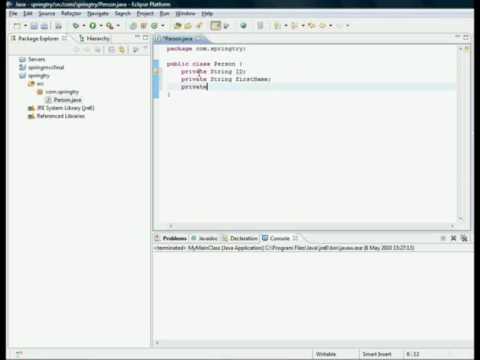Click the New Java Package icon

[x=144, y=26]
